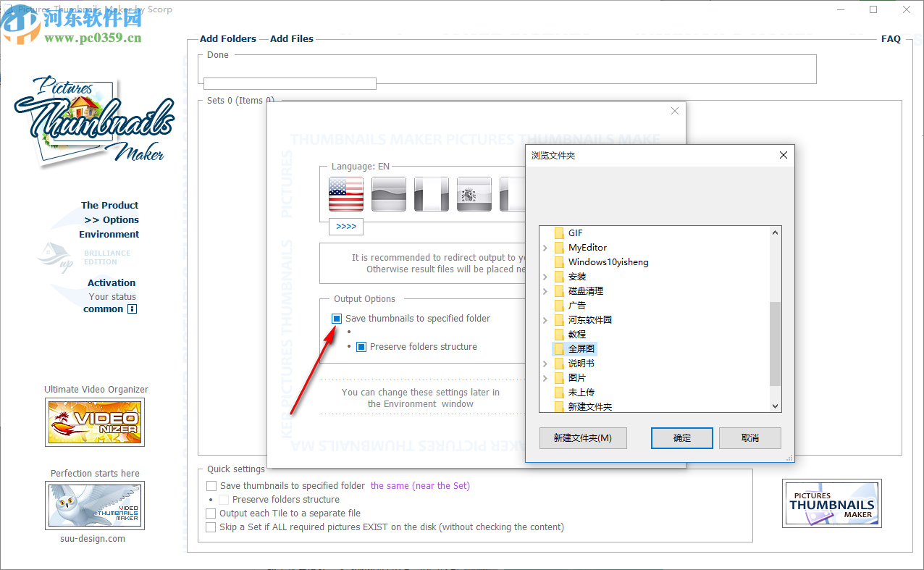This screenshot has height=570, width=924.
Task: Click the folder tree scrollbar down arrow
Action: pos(776,407)
